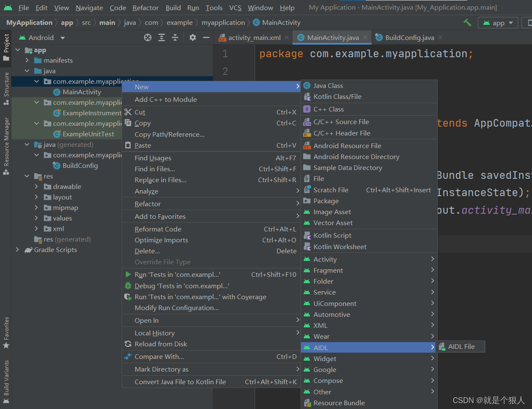The width and height of the screenshot is (532, 409).
Task: Click Compare With...
Action: tap(211, 356)
